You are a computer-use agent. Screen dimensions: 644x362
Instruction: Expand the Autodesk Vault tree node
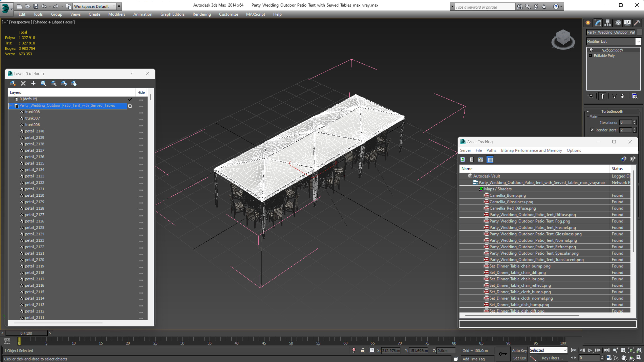pyautogui.click(x=464, y=176)
